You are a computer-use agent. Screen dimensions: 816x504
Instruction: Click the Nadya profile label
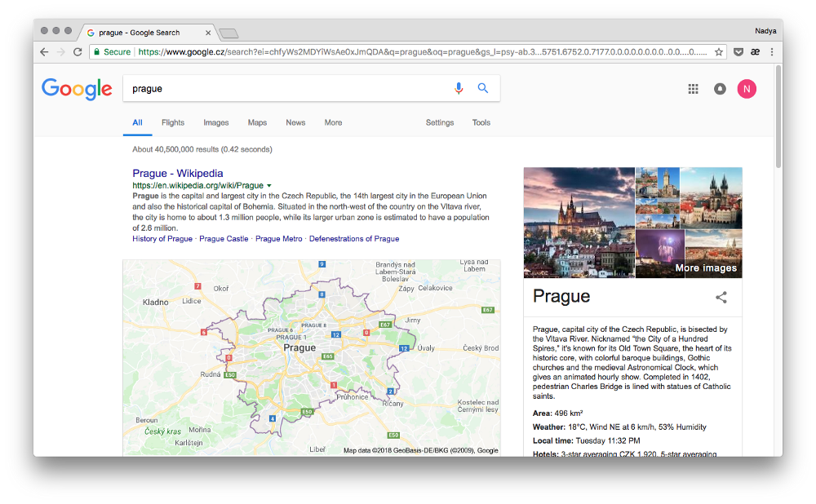[765, 31]
